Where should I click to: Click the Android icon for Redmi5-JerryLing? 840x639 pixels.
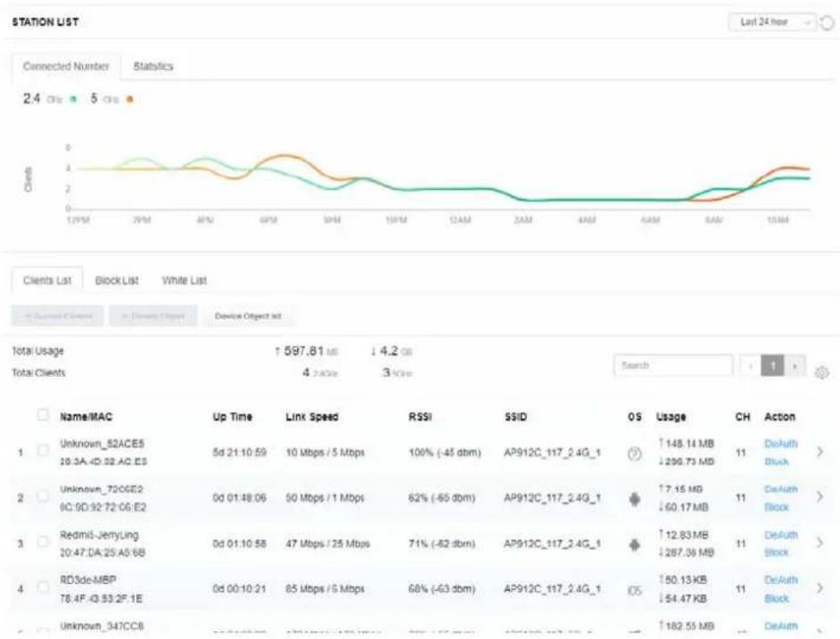(x=634, y=545)
